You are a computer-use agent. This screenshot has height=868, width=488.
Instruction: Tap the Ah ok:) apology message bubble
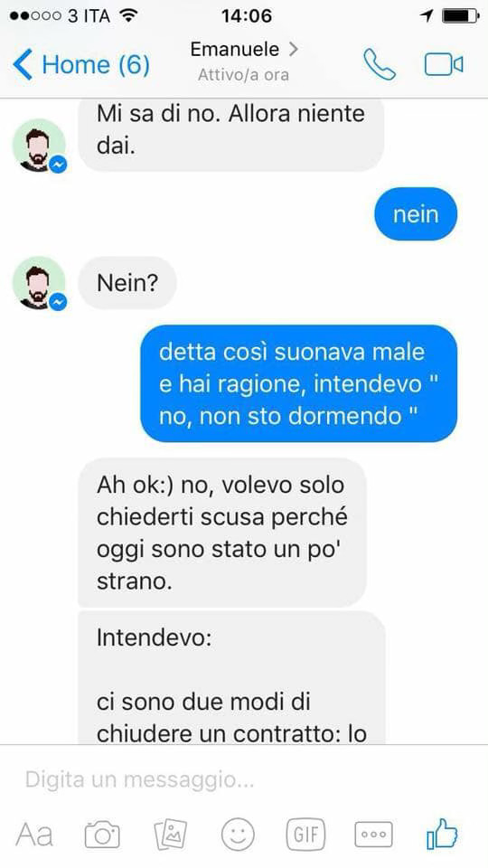(222, 533)
